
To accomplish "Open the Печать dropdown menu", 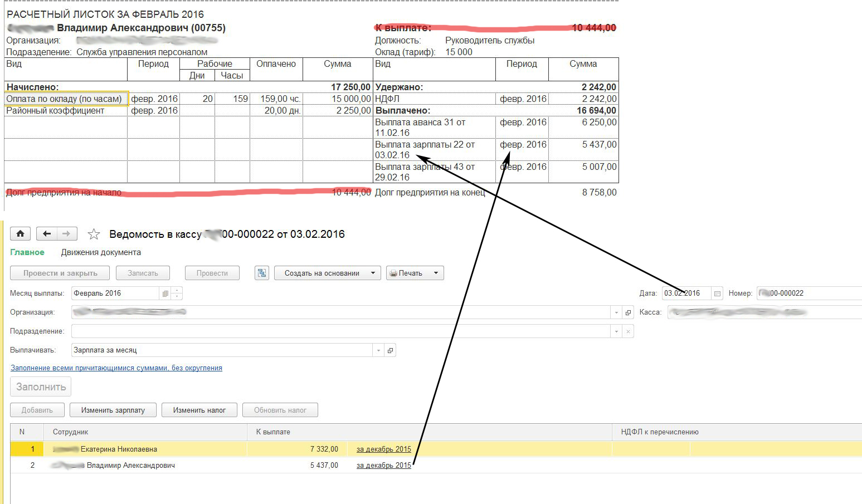I will (x=436, y=273).
